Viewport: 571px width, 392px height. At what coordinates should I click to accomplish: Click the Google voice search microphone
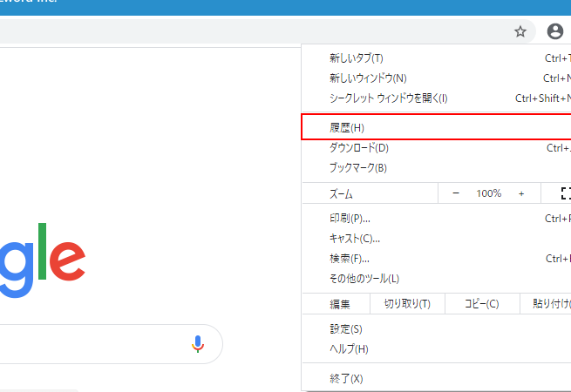pyautogui.click(x=198, y=344)
